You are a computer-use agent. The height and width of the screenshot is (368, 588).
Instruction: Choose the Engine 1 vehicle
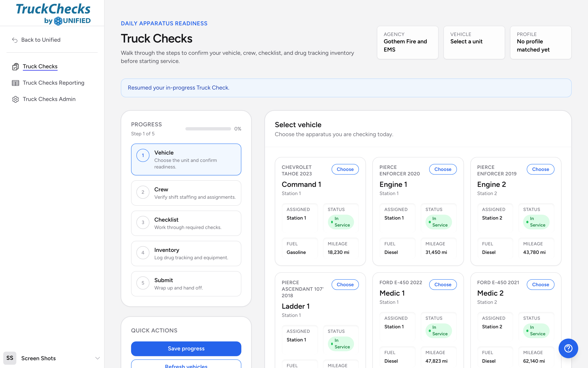(443, 169)
